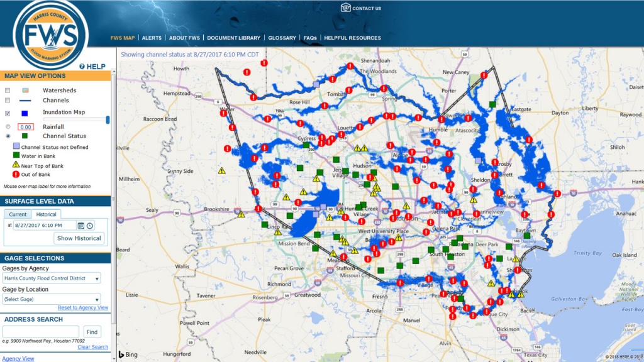Click the Reset to Agency View link
The width and height of the screenshot is (644, 362).
pos(83,308)
